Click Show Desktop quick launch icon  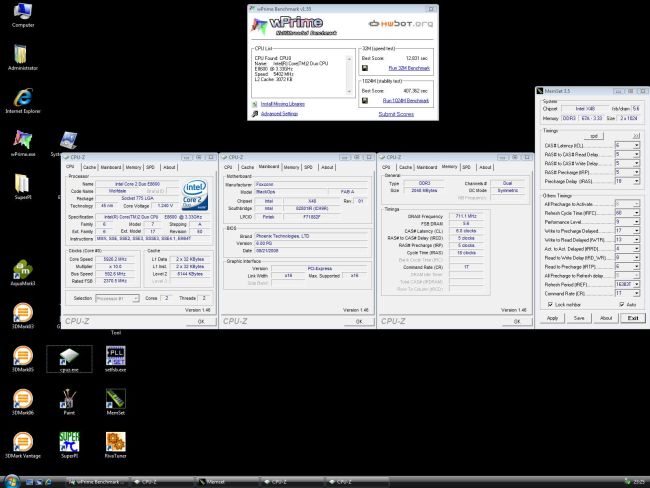click(29, 482)
